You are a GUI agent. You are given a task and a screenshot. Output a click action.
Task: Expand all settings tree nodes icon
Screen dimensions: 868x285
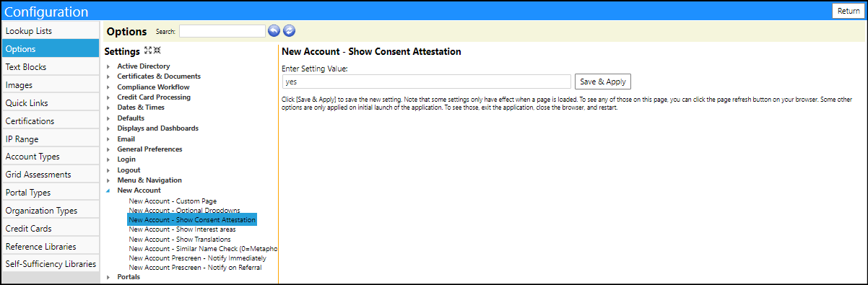[x=148, y=51]
